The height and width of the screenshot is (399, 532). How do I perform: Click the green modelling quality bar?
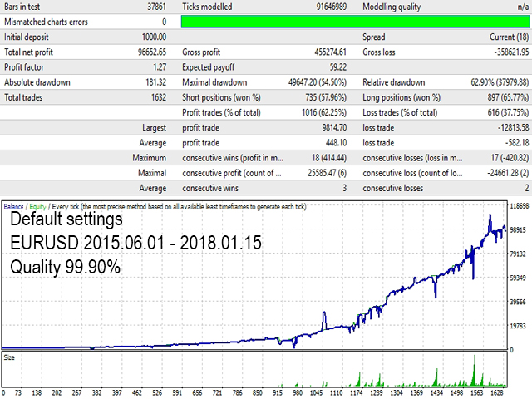[x=355, y=22]
